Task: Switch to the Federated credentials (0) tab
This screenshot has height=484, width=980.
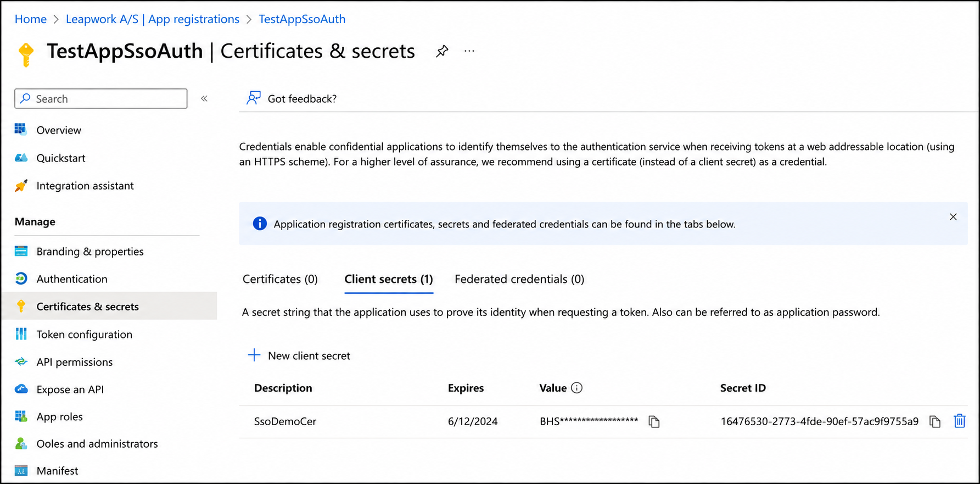Action: pos(519,279)
